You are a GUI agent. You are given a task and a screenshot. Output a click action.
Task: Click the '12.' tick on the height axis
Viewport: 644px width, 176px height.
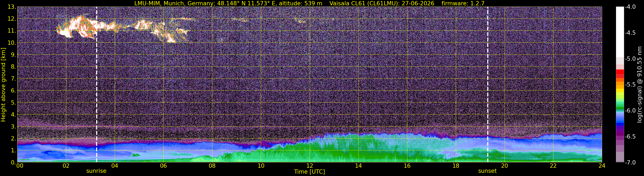(12, 19)
